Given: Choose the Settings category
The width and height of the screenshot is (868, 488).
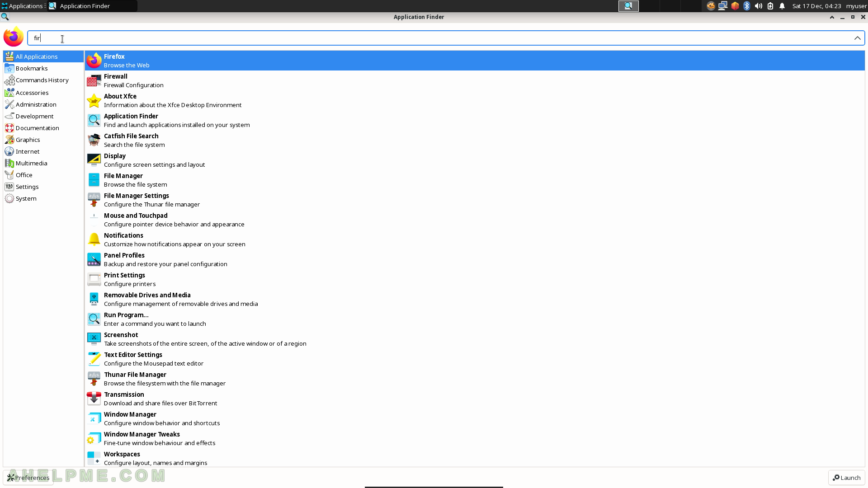Looking at the screenshot, I should [43, 187].
